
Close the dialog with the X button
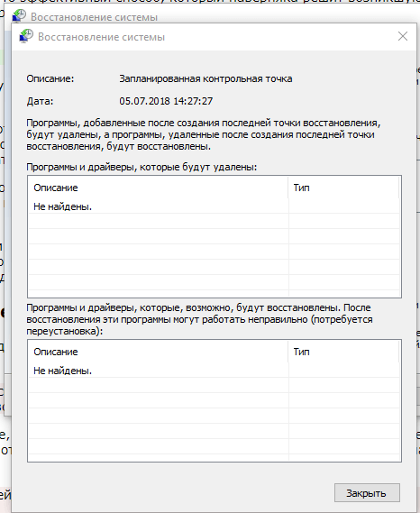click(x=403, y=36)
